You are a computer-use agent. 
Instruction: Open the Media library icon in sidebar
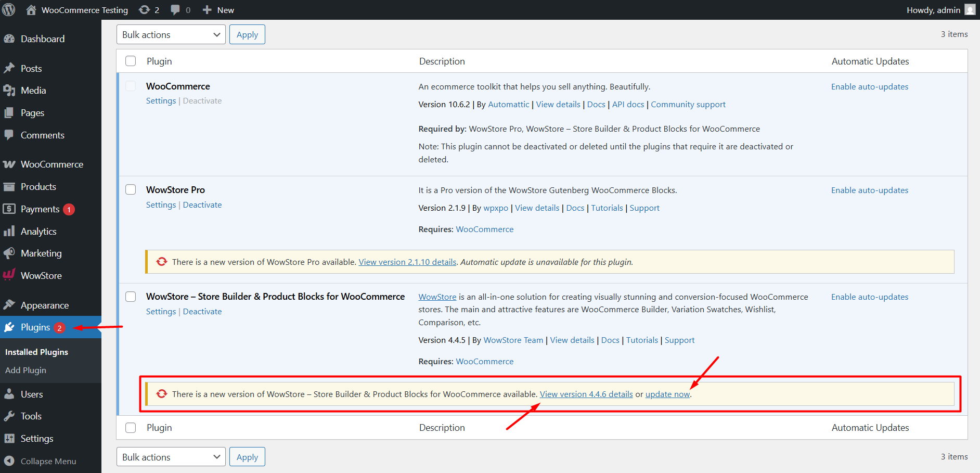[x=10, y=90]
